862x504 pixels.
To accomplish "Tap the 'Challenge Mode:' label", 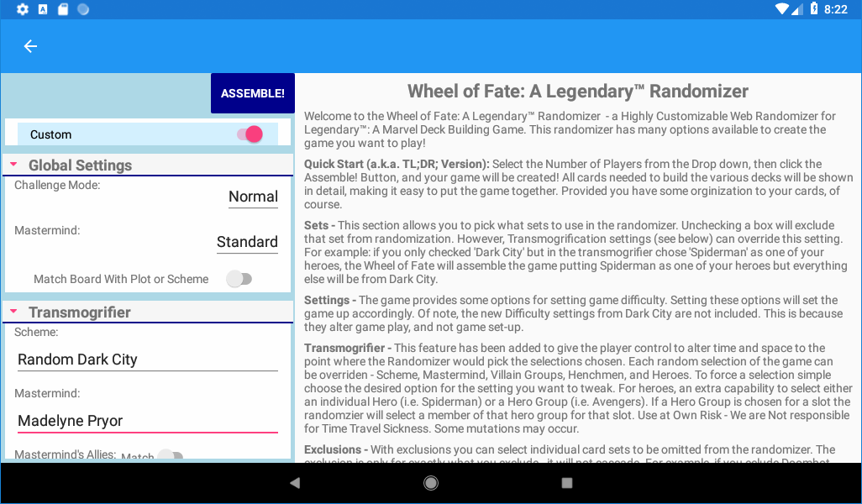I will click(57, 186).
